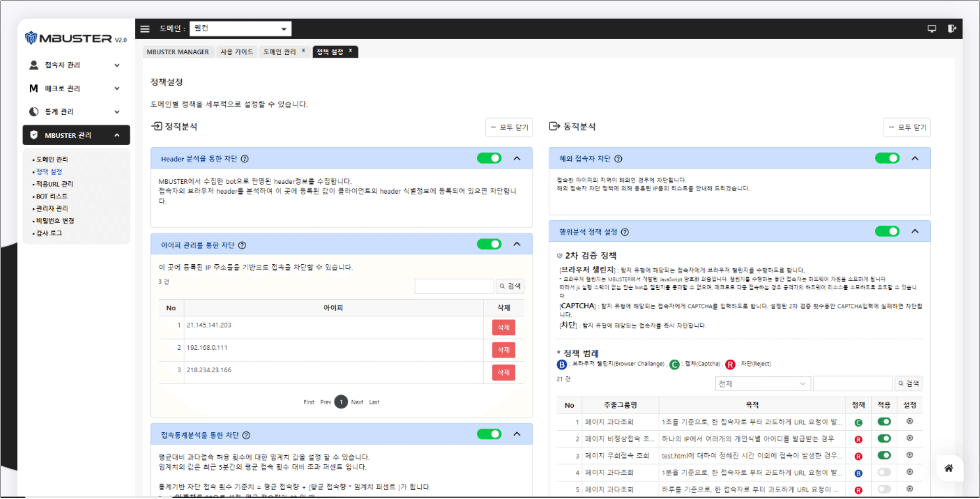The width and height of the screenshot is (980, 499).
Task: Click red R policy badge in row 3
Action: (858, 456)
